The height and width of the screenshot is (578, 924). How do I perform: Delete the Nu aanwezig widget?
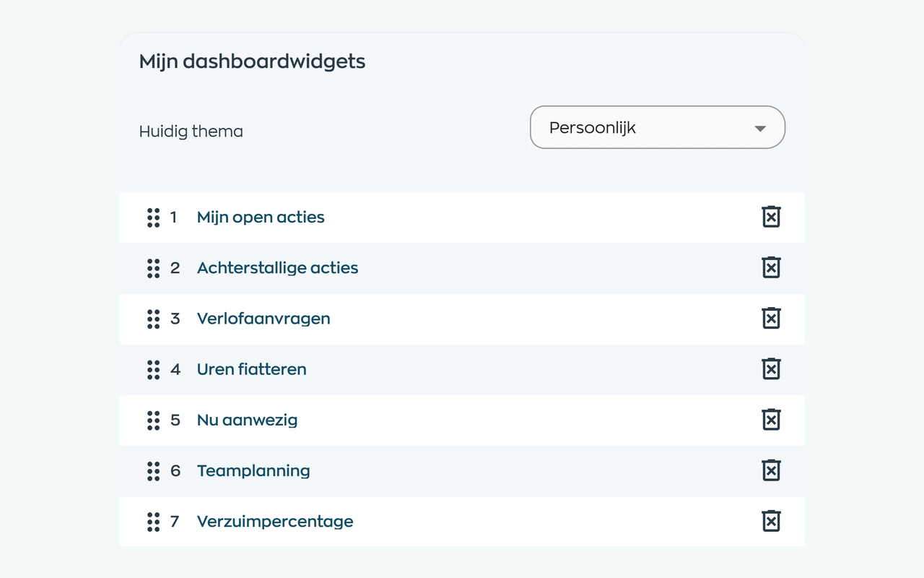[771, 419]
